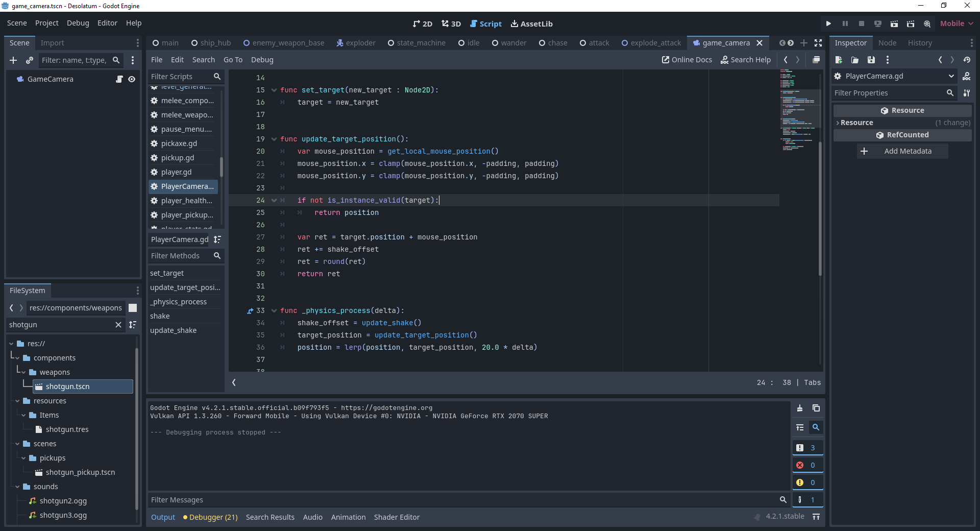This screenshot has height=531, width=980.
Task: Toggle GameCamera visibility eye icon
Action: click(132, 79)
